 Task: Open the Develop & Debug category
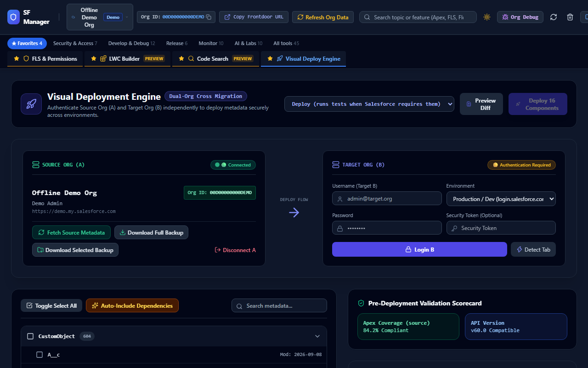(131, 43)
